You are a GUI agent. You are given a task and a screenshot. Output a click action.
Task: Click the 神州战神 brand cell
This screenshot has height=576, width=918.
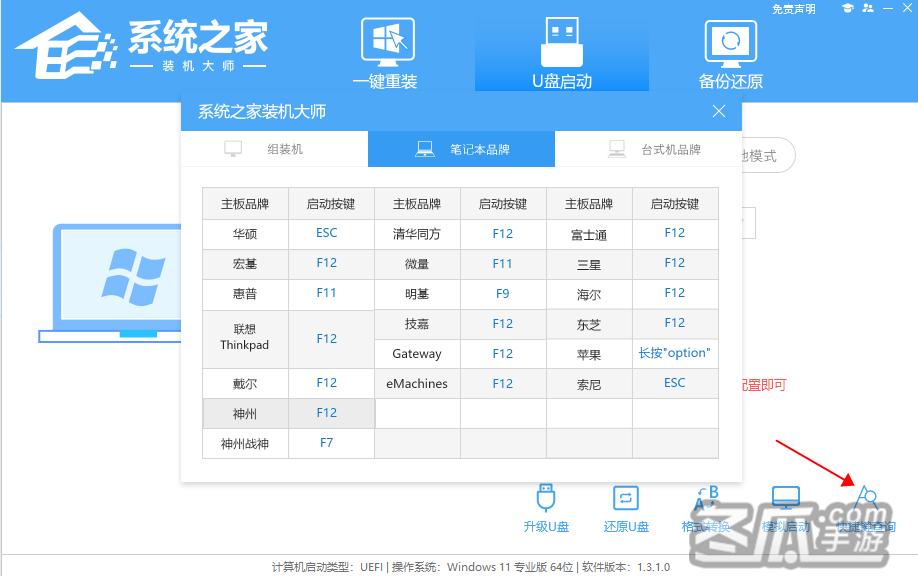245,444
